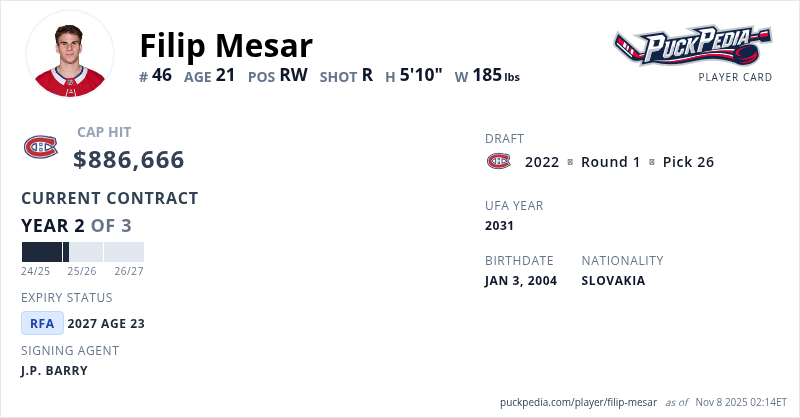The image size is (800, 418).
Task: Click the jersey number 46
Action: coord(162,75)
